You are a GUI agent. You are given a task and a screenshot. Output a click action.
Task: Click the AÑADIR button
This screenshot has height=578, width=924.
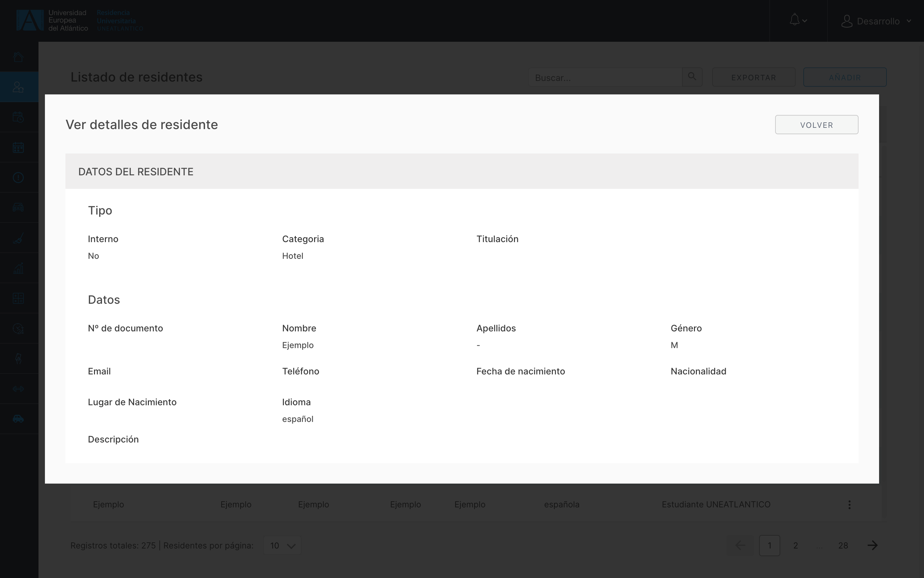point(844,77)
